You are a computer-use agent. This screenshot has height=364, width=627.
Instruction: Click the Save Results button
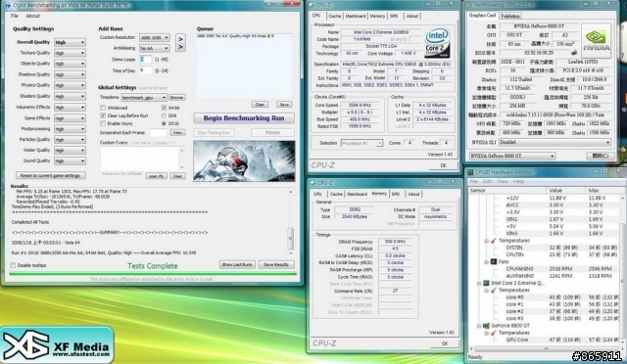click(x=276, y=264)
